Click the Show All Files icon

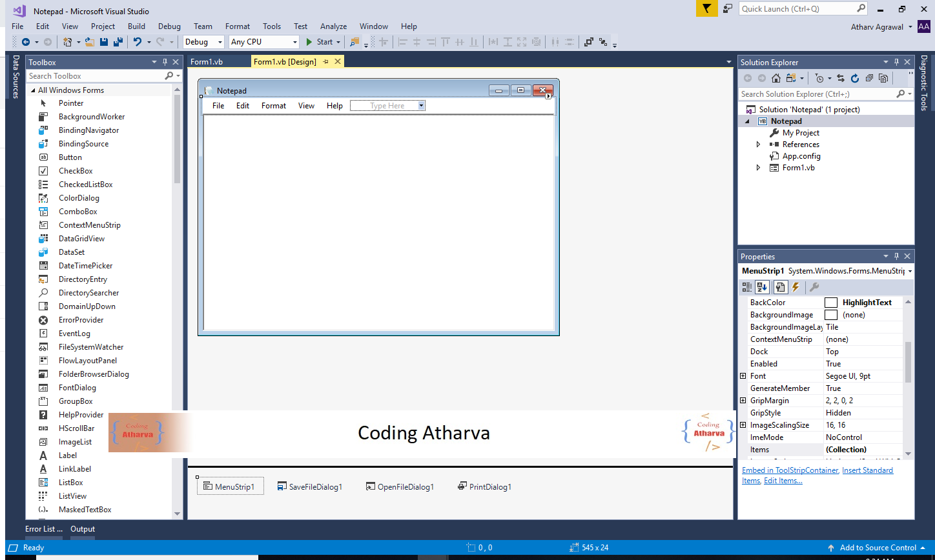tap(883, 78)
